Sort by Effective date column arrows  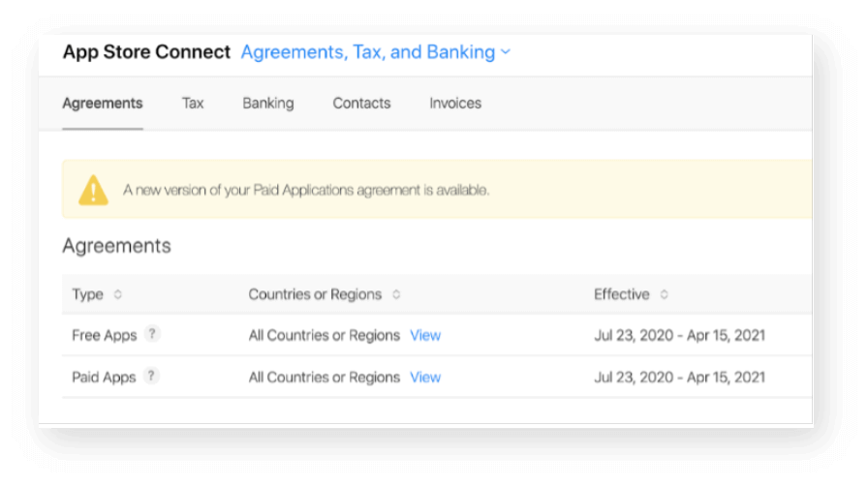(x=664, y=294)
